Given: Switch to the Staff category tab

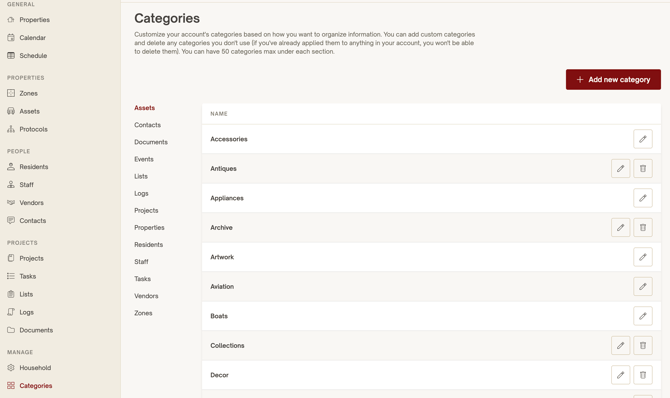Looking at the screenshot, I should pyautogui.click(x=141, y=262).
